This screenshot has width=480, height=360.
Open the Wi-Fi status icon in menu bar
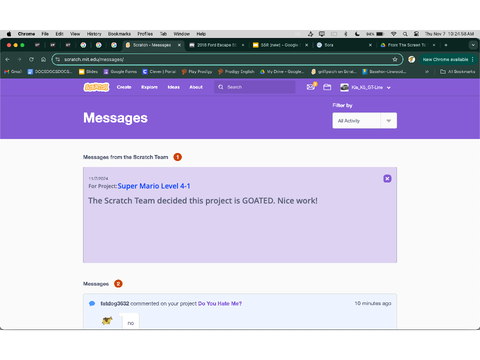394,34
